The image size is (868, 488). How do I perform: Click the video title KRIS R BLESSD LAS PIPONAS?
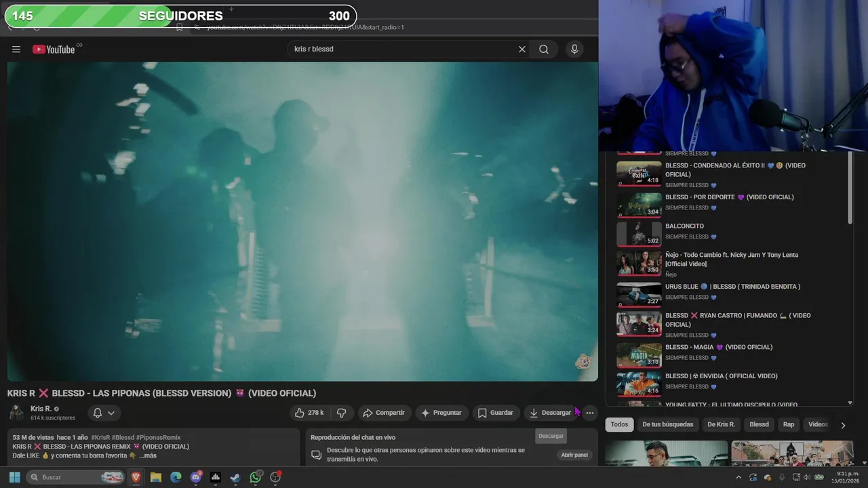point(161,393)
